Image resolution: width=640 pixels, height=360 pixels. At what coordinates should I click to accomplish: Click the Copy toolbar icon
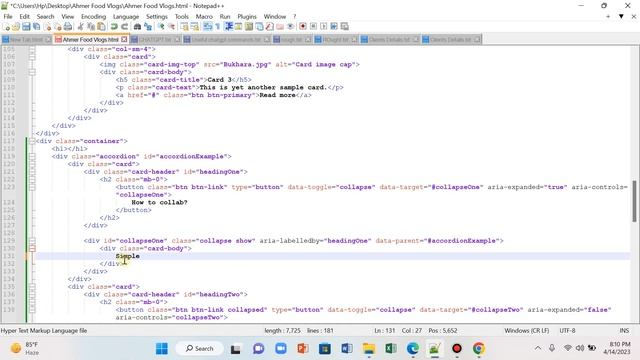click(91, 27)
